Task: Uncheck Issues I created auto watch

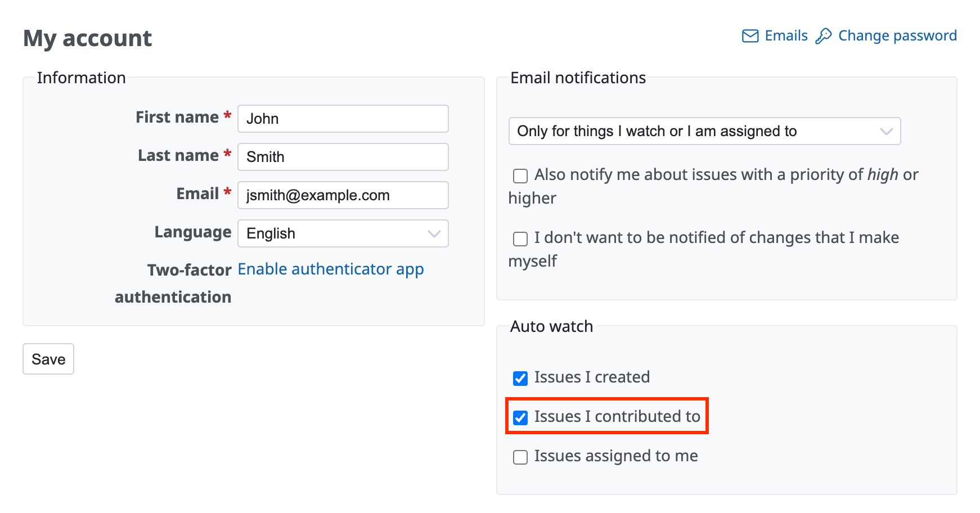Action: 520,379
